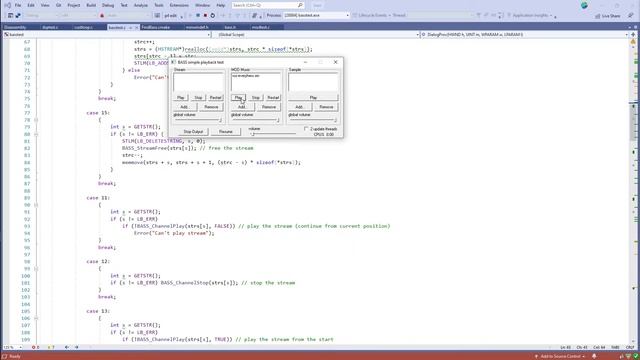Click the Resume button
640x360 pixels.
(225, 132)
